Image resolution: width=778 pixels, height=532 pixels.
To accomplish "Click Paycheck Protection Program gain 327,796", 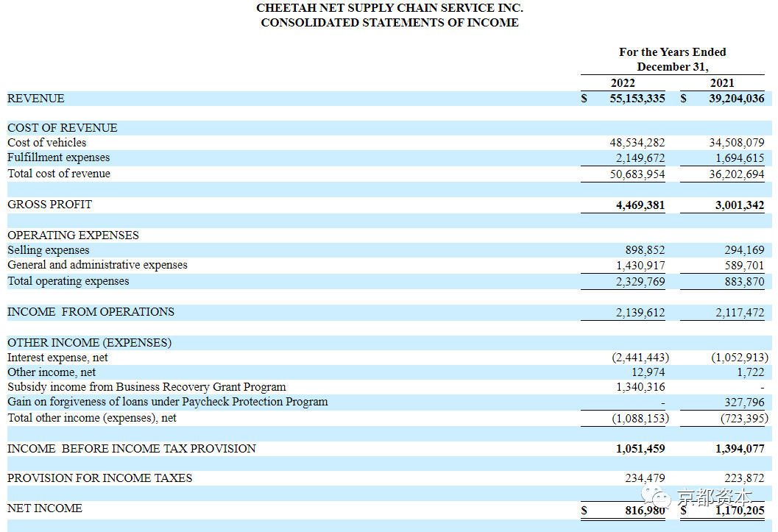I will (744, 402).
